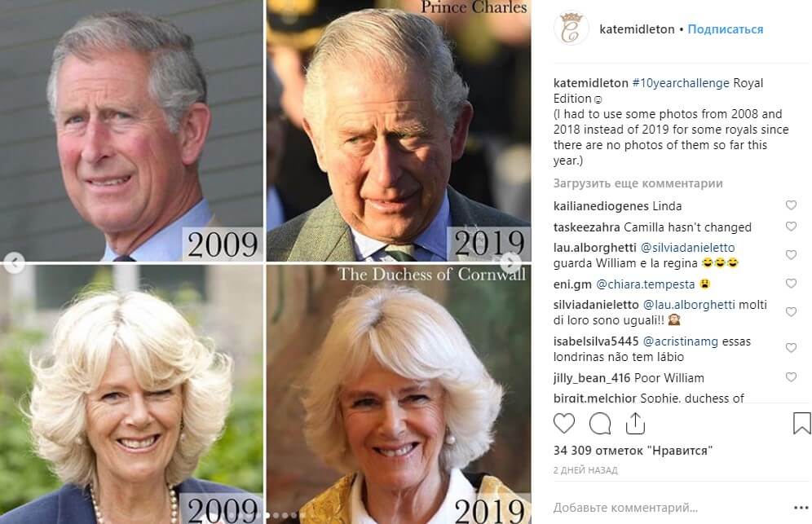Viewport: 812px width, 524px height.
Task: Open the comment bubble icon
Action: (600, 424)
